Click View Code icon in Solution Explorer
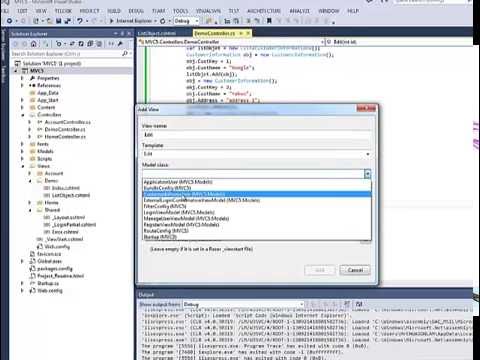 tap(111, 44)
